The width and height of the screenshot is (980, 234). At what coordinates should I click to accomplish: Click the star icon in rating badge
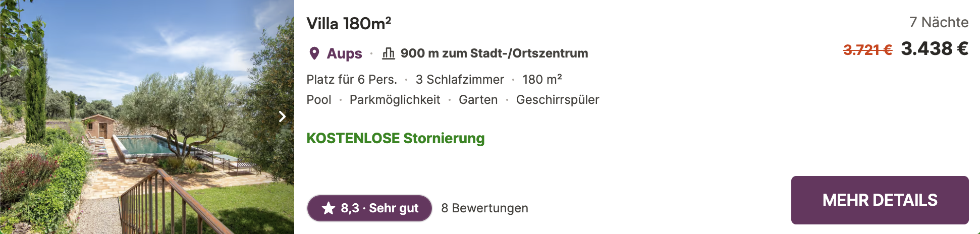tap(329, 208)
